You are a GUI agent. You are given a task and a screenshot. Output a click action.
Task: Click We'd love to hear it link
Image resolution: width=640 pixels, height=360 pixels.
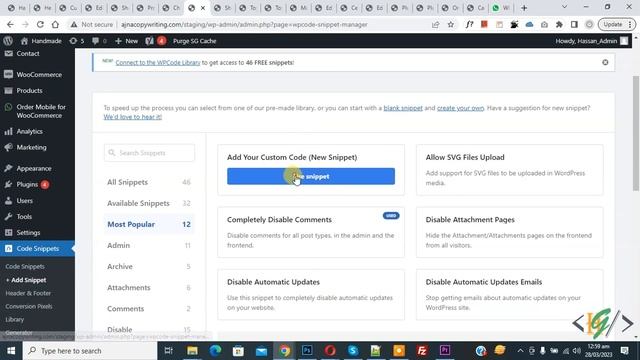pos(133,117)
